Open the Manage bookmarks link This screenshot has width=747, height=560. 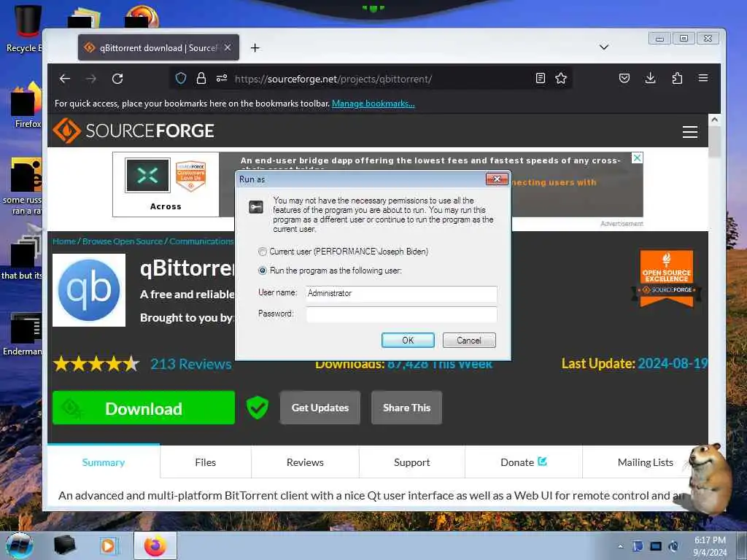tap(373, 104)
